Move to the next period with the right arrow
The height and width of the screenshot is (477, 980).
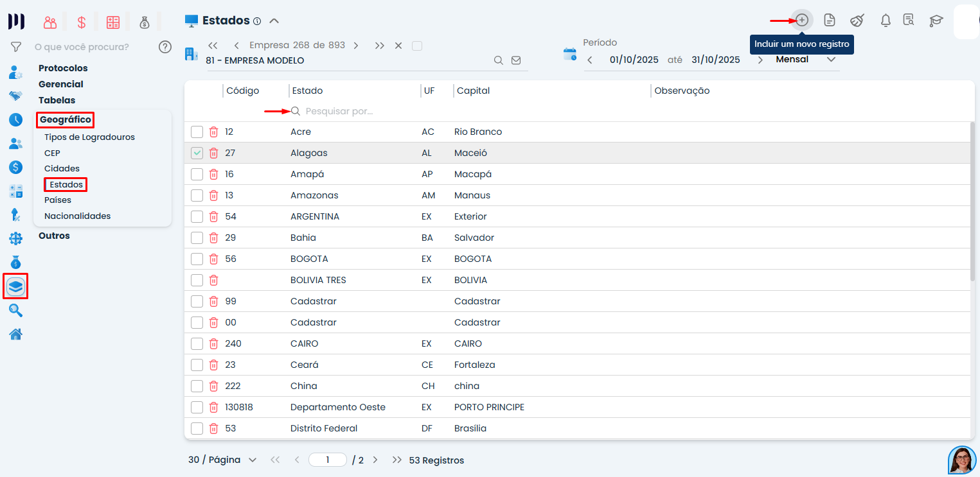(760, 60)
